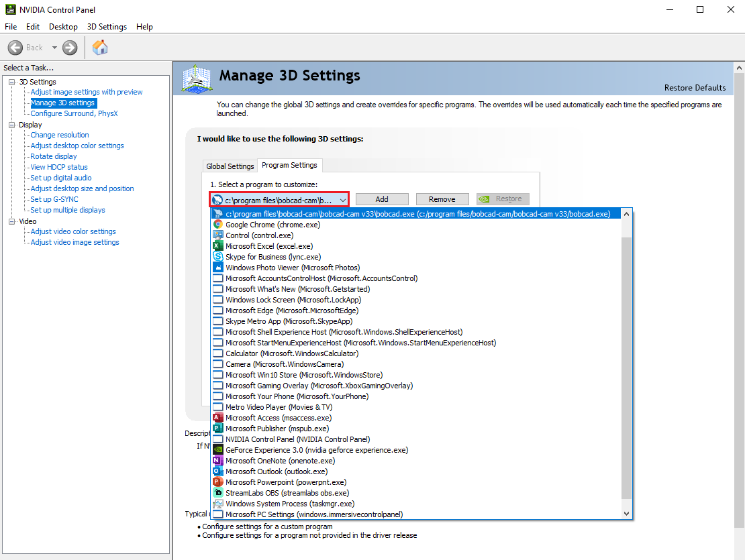Open Adjust video image settings
The height and width of the screenshot is (560, 745).
74,242
